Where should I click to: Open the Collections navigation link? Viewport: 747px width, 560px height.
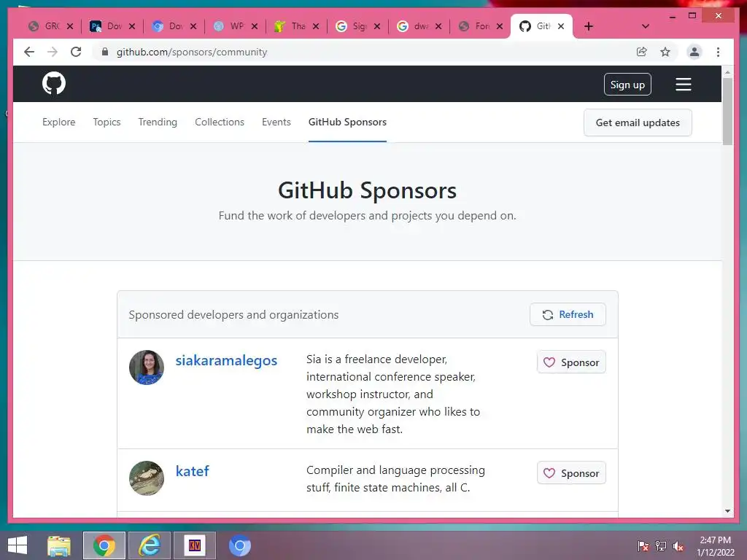pyautogui.click(x=219, y=122)
